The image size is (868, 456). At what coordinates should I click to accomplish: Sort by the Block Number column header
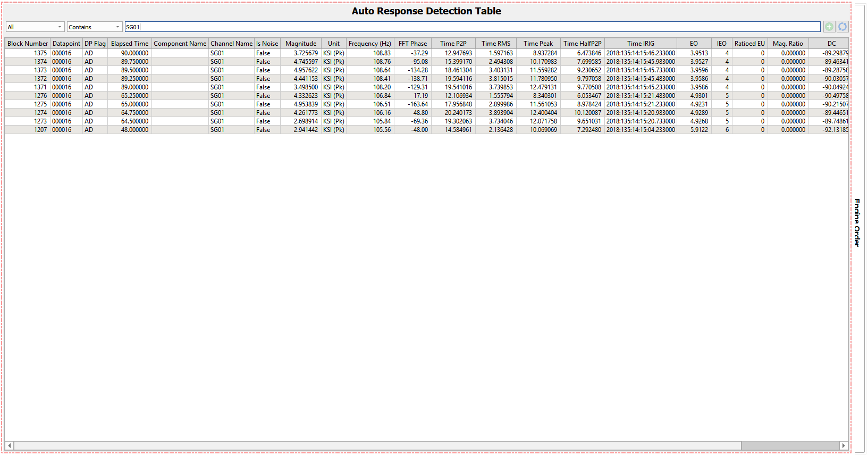(x=28, y=44)
